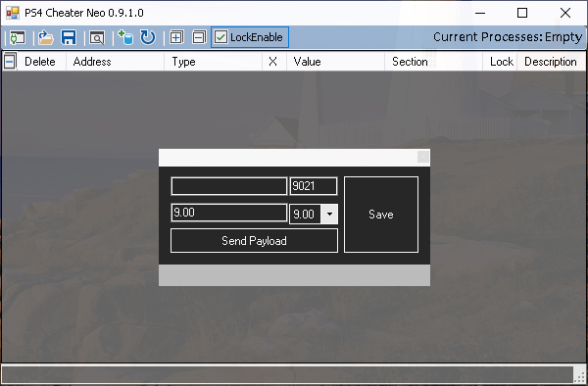Click the Save button in the dialog
This screenshot has width=588, height=386.
(x=381, y=215)
